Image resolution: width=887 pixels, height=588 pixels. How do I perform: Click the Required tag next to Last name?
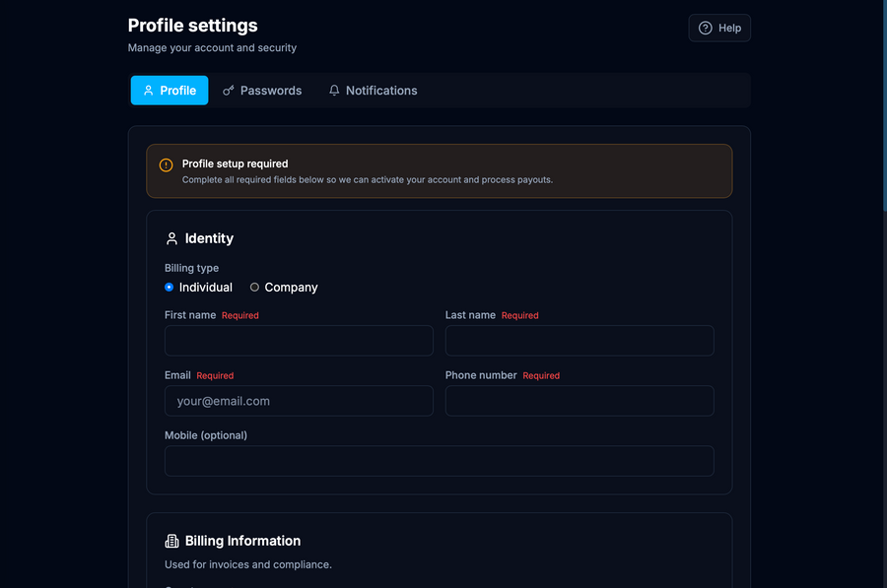pyautogui.click(x=519, y=315)
